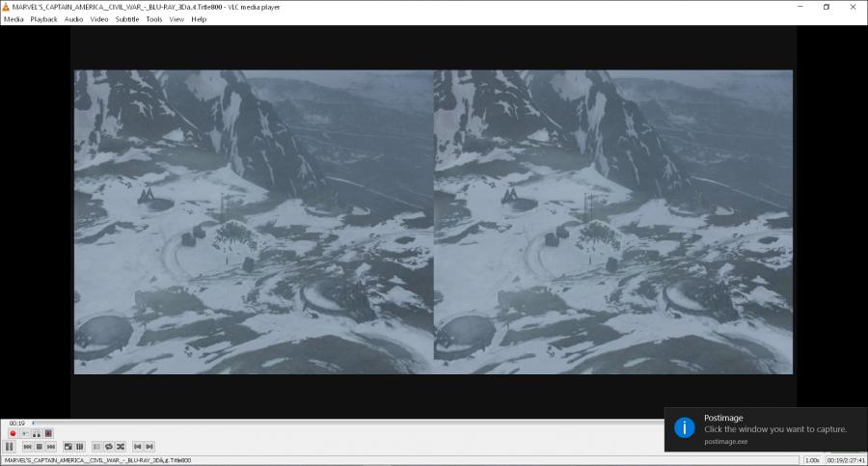The height and width of the screenshot is (466, 868).
Task: Pause the playing movie
Action: (x=10, y=446)
